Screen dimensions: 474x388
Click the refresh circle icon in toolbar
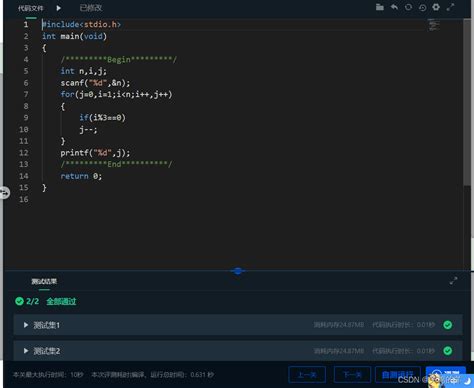pyautogui.click(x=408, y=7)
